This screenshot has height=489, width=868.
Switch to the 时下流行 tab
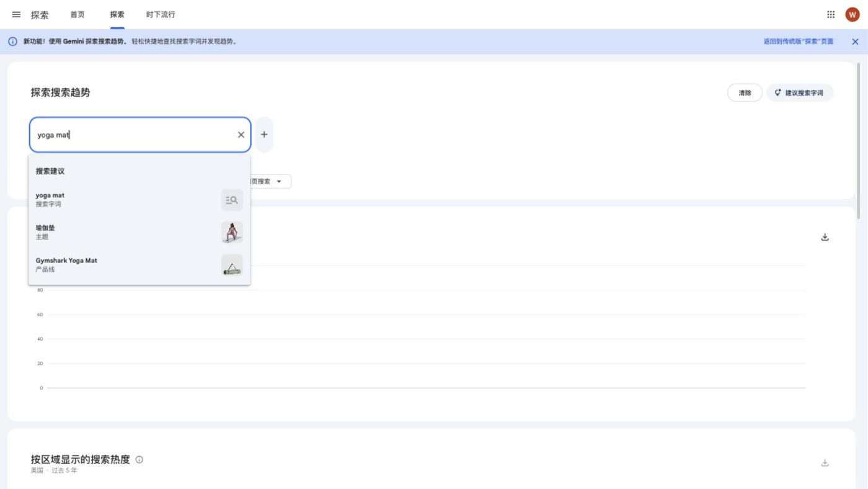(161, 14)
